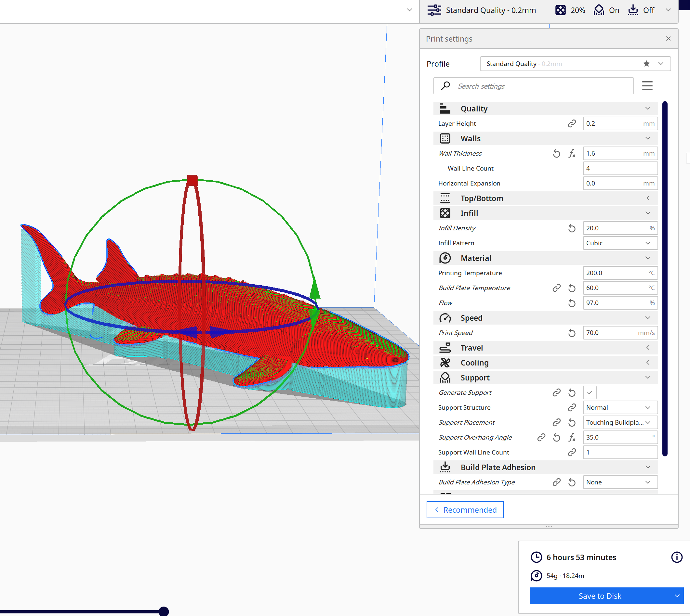
Task: Open the Support Structure Normal dropdown
Action: pyautogui.click(x=620, y=407)
